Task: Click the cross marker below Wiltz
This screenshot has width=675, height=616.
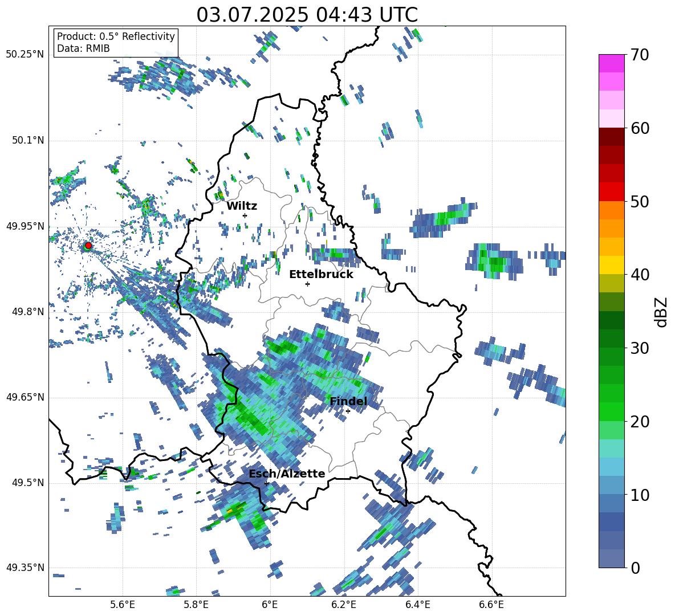Action: click(245, 215)
